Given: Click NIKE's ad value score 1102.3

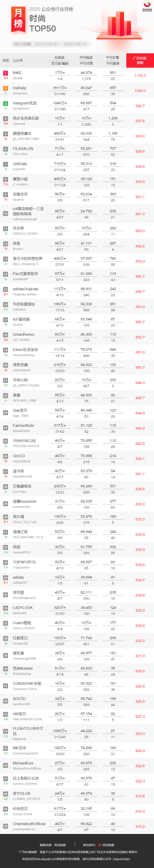Looking at the screenshot, I should pos(140,75).
